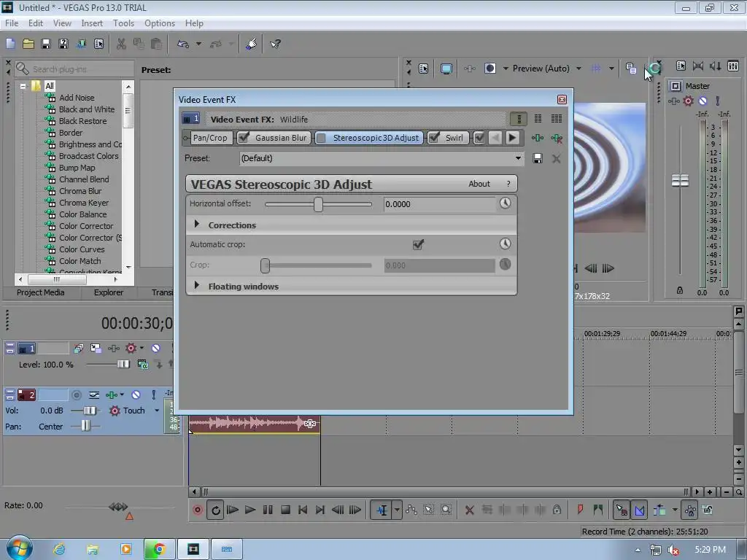Adjust the Horizontal offset slider
The height and width of the screenshot is (560, 747).
(x=318, y=204)
